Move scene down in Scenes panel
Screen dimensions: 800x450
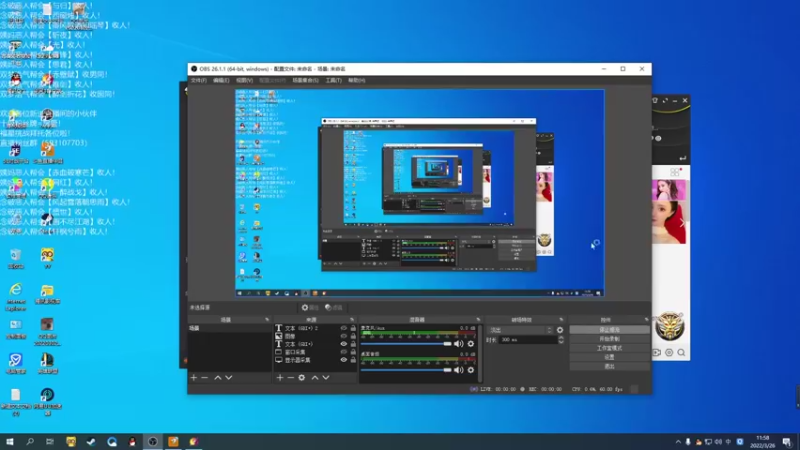(229, 378)
